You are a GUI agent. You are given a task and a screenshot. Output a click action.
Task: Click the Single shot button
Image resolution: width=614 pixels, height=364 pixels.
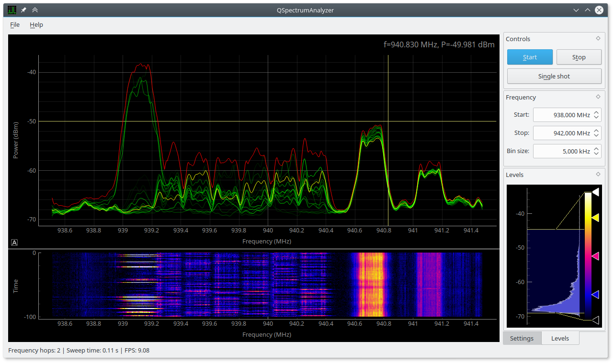click(554, 76)
